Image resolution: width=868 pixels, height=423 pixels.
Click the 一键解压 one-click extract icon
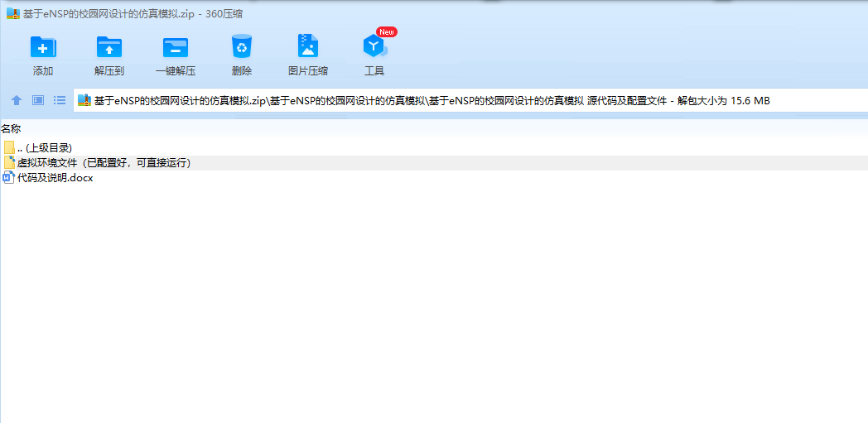click(x=176, y=46)
